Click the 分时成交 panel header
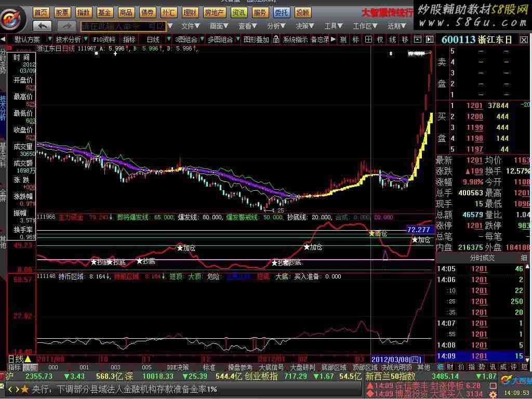Image resolution: width=532 pixels, height=399 pixels. (482, 258)
